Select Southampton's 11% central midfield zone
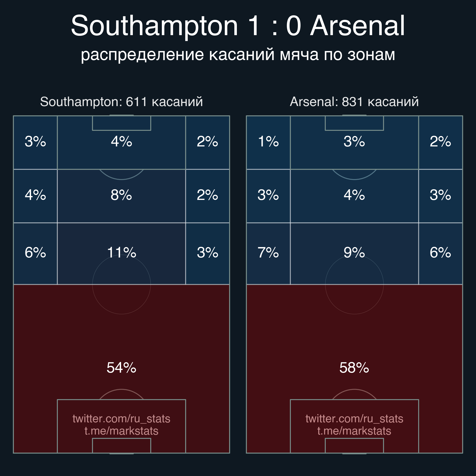The width and height of the screenshot is (476, 476). pyautogui.click(x=121, y=253)
